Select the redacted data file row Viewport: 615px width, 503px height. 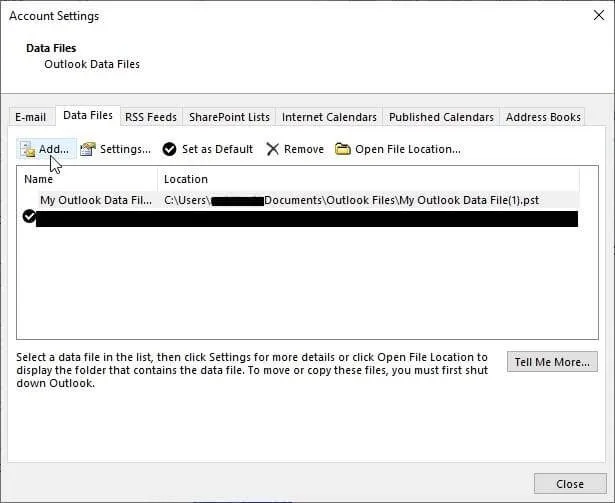coord(300,218)
